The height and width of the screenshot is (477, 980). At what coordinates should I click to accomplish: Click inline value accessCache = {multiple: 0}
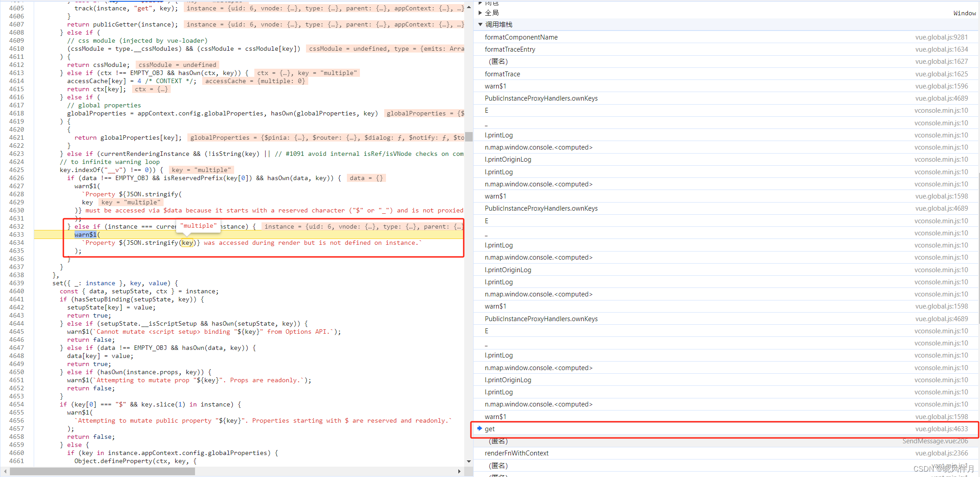pyautogui.click(x=255, y=81)
